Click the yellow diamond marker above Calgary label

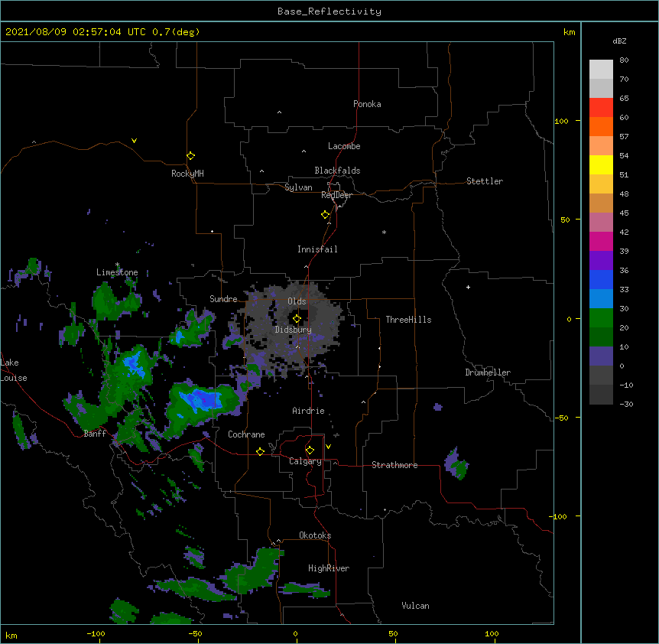pos(310,450)
